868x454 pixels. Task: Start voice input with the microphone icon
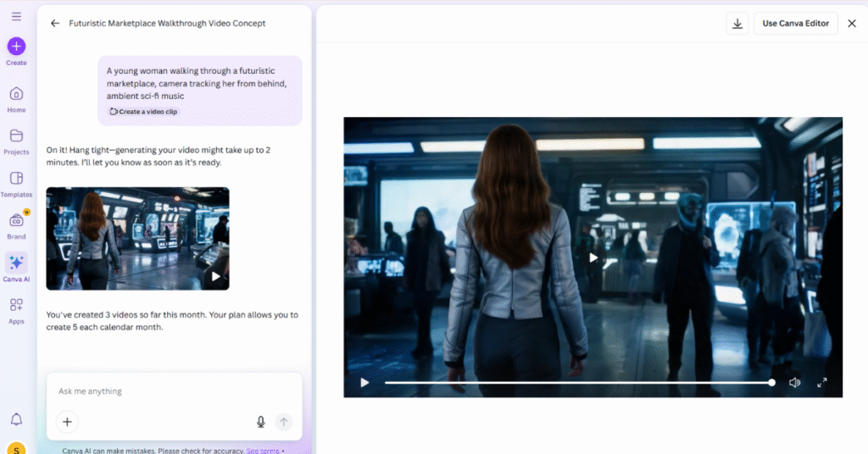pyautogui.click(x=261, y=422)
